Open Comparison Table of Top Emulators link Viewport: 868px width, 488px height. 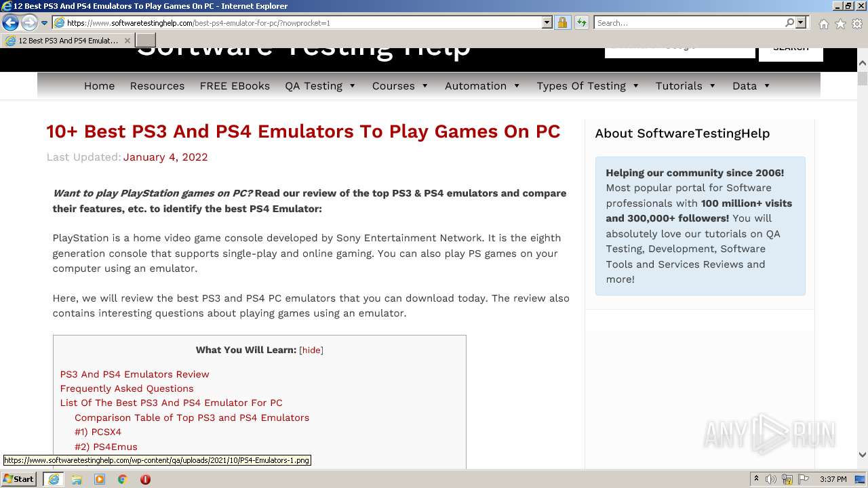click(x=192, y=418)
